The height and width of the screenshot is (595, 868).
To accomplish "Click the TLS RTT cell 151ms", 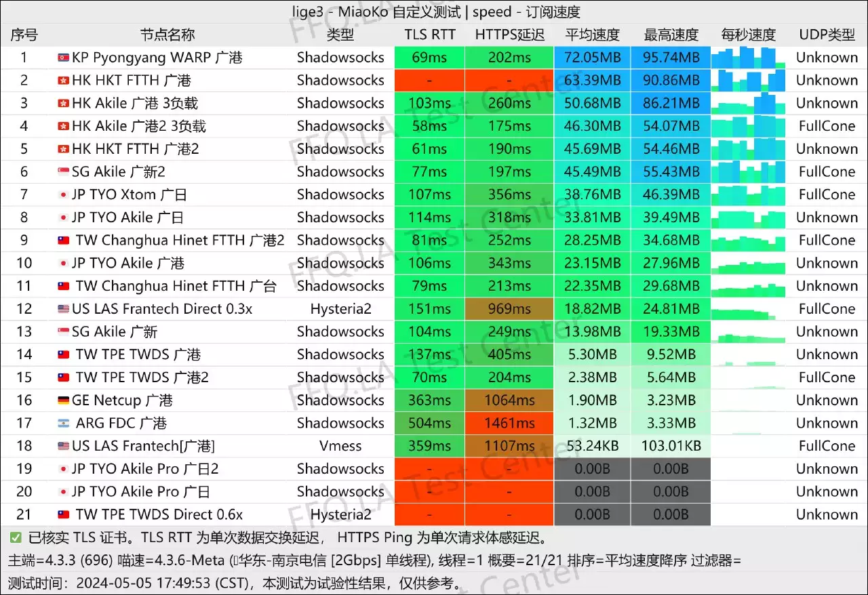I will (429, 309).
